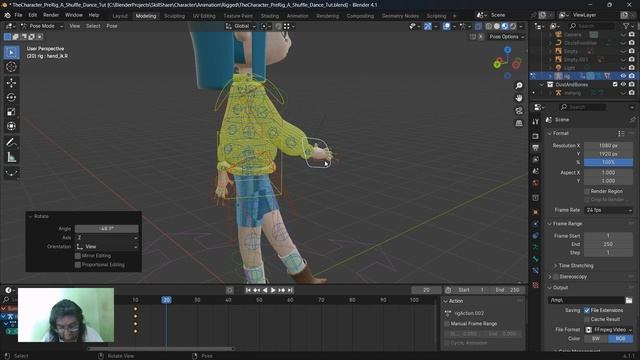640x360 pixels.
Task: Click frame 20 playhead marker
Action: click(167, 300)
